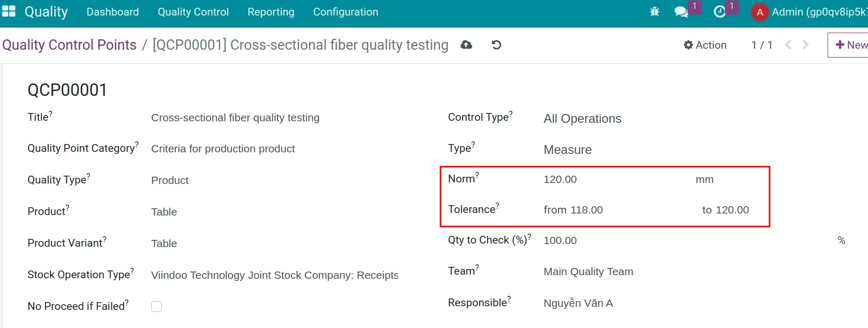Edit the Norm unit mm field
This screenshot has height=328, width=868.
click(704, 179)
